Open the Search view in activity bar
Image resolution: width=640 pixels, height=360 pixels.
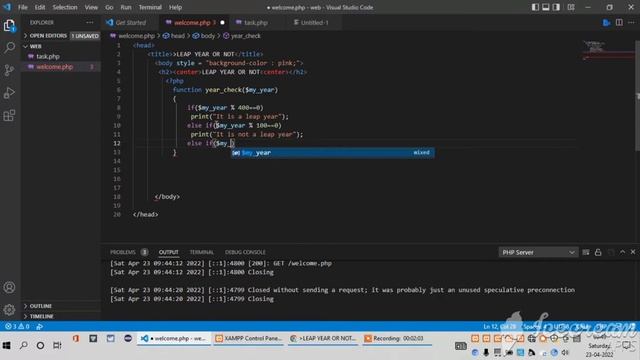(9, 48)
